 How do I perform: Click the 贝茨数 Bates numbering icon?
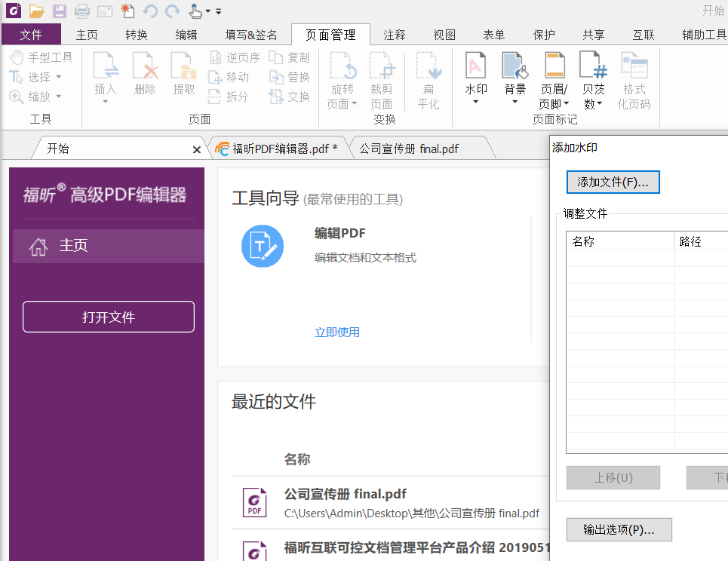pos(593,66)
